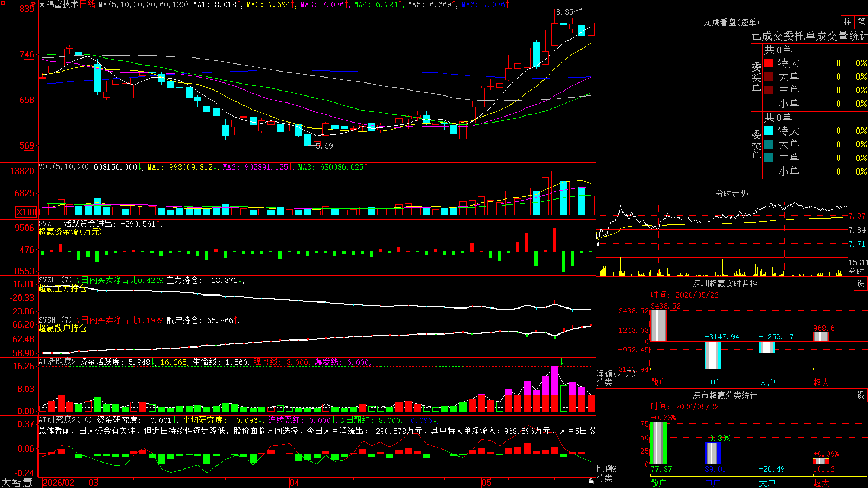Click the lock icon at the chart's bottom right
This screenshot has height=488, width=868.
pyautogui.click(x=591, y=481)
